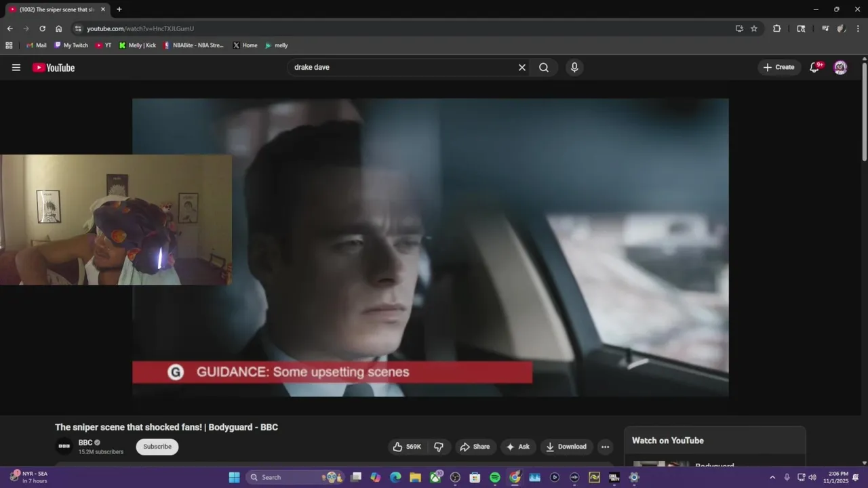Open Chrome extensions puzzle icon
Image resolution: width=868 pixels, height=488 pixels.
pyautogui.click(x=777, y=28)
